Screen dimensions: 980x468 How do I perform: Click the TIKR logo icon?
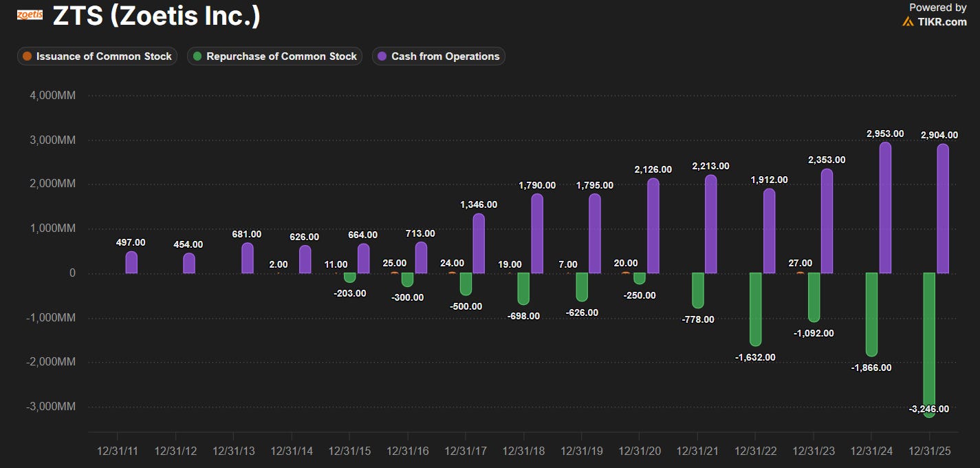point(908,21)
